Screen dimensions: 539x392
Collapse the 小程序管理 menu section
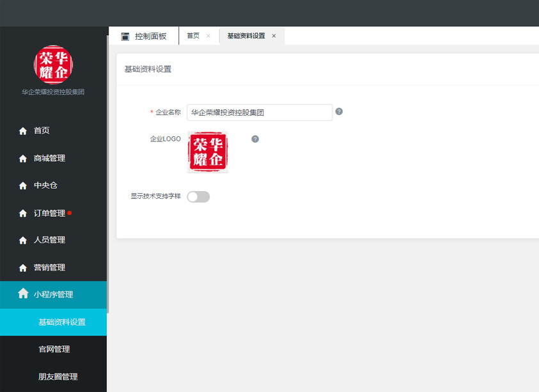tap(53, 295)
